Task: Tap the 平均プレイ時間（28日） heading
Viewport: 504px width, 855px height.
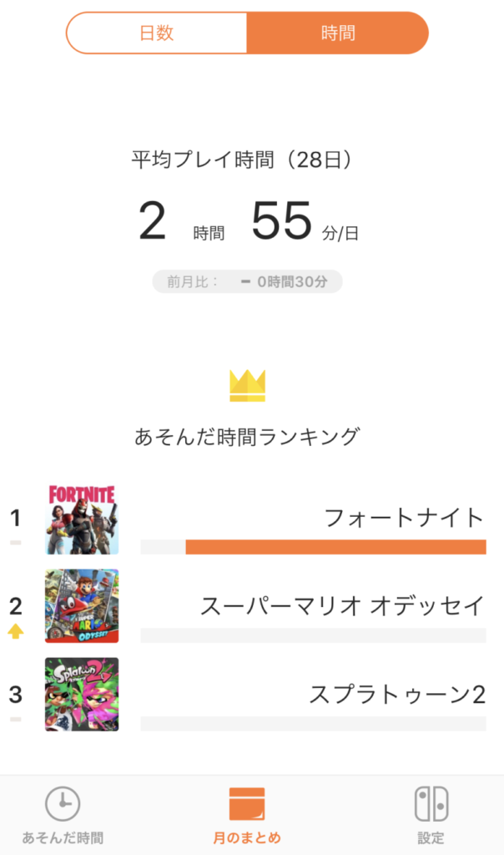Action: (242, 159)
